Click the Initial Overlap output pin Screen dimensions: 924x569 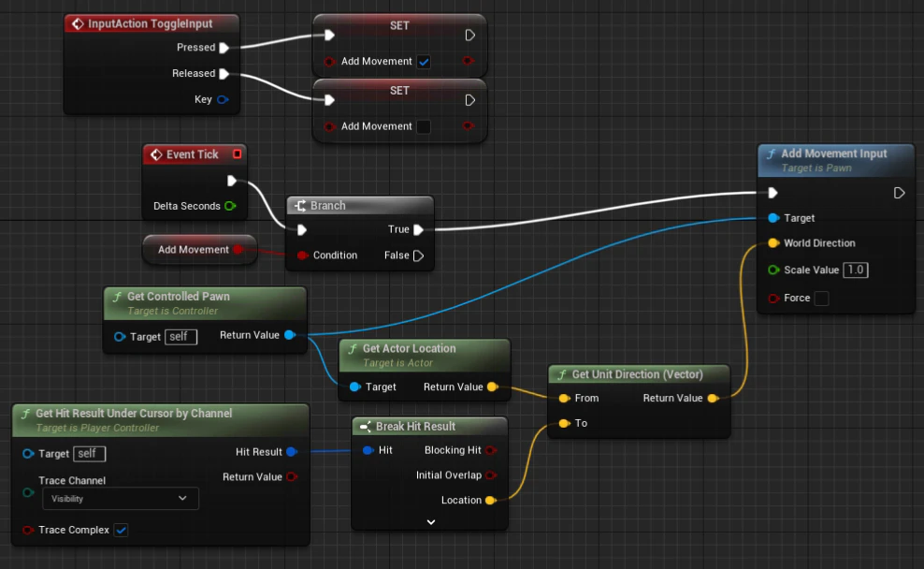490,475
